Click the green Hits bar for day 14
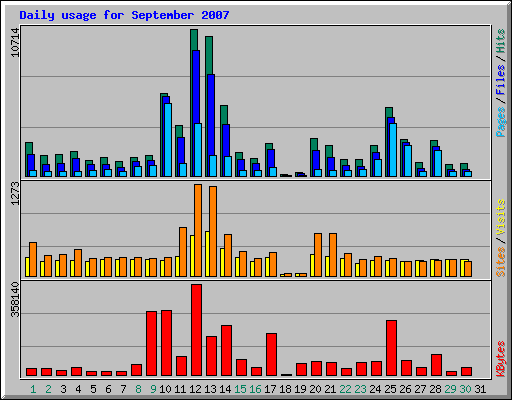Image resolution: width=512 pixels, height=400 pixels. point(224,115)
